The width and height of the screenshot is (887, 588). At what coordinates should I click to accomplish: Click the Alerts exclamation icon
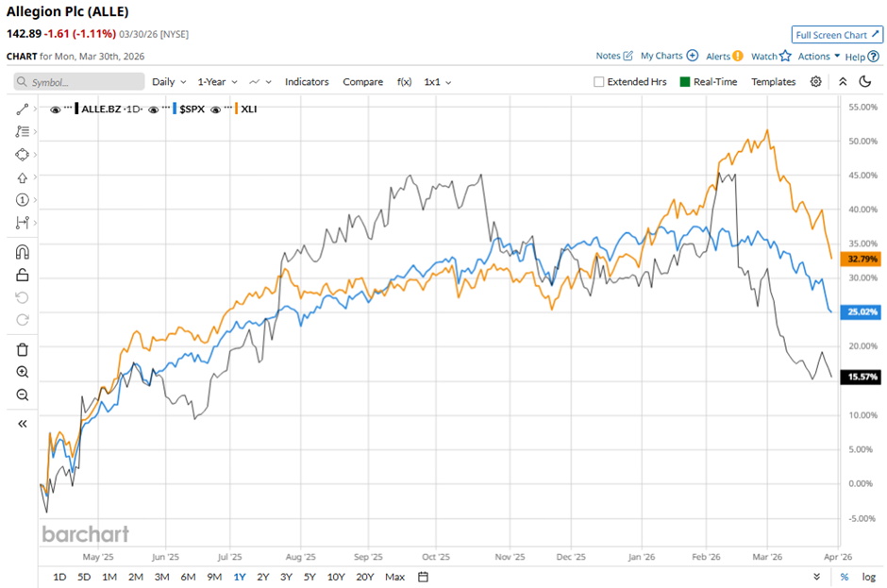pyautogui.click(x=738, y=56)
